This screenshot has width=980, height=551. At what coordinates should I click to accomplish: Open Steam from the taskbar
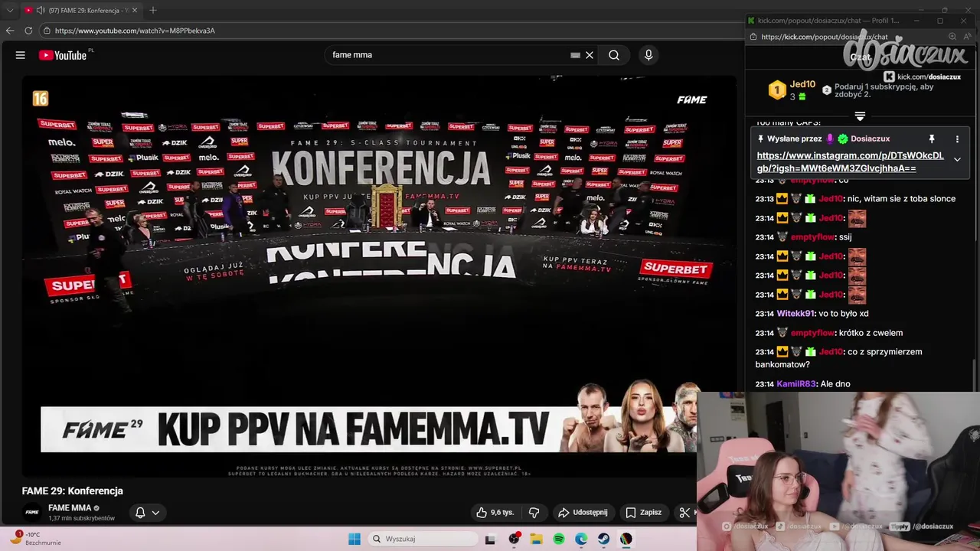click(x=603, y=539)
